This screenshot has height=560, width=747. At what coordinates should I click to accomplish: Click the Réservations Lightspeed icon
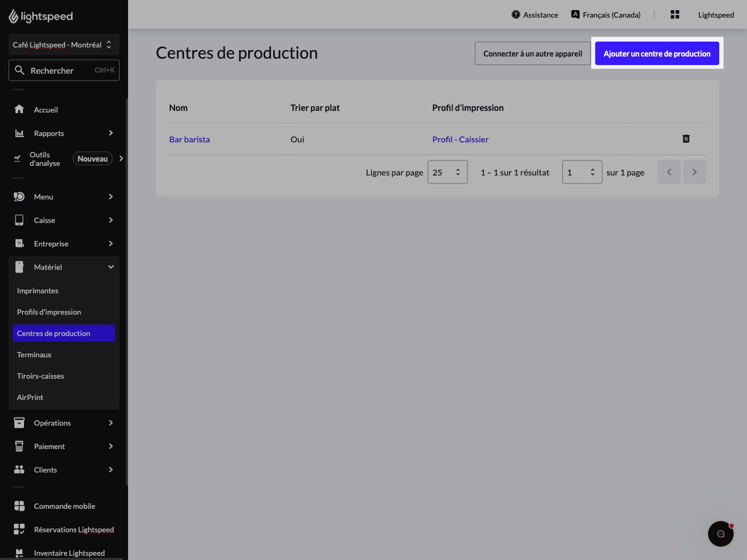coord(19,530)
